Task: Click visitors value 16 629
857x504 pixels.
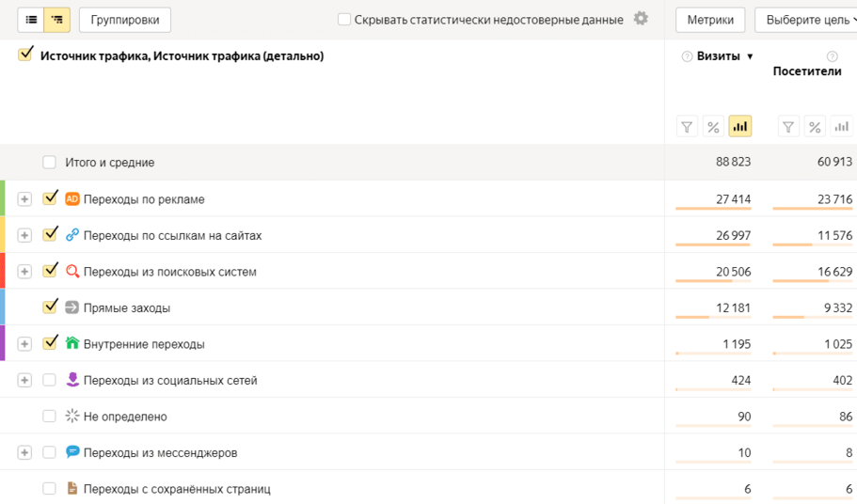Action: coord(834,272)
